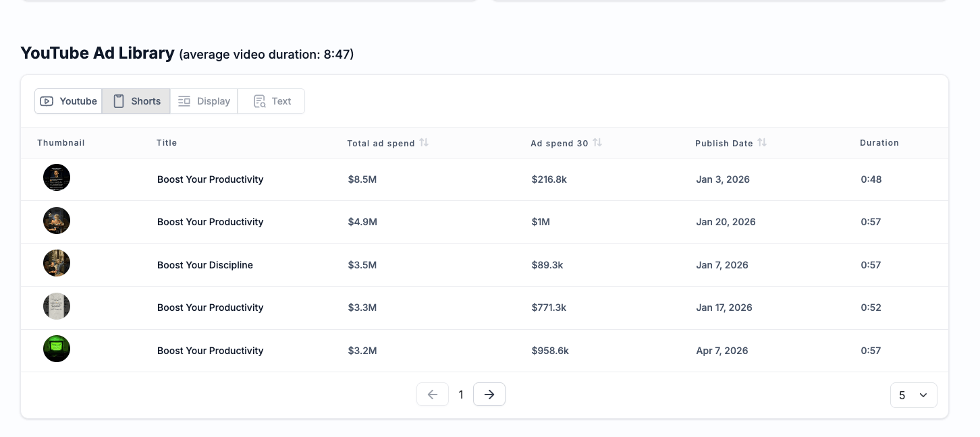Click the YouTube Ad Library heading
The image size is (980, 437).
point(98,53)
